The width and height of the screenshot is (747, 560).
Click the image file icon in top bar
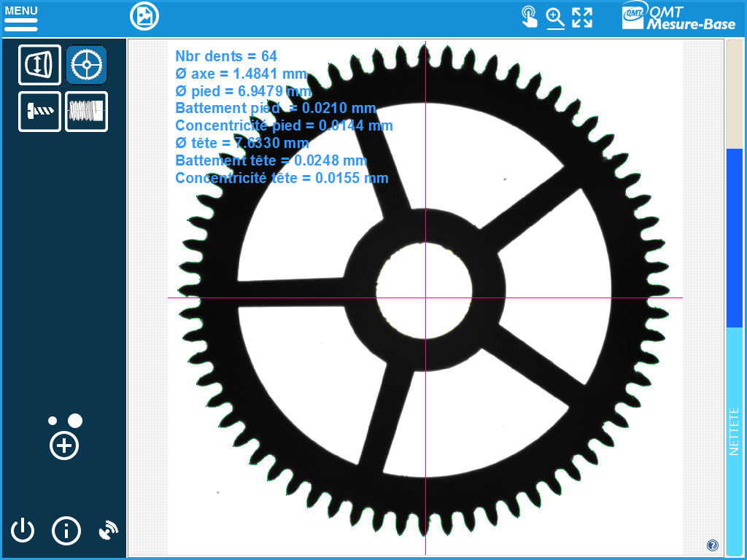(144, 17)
